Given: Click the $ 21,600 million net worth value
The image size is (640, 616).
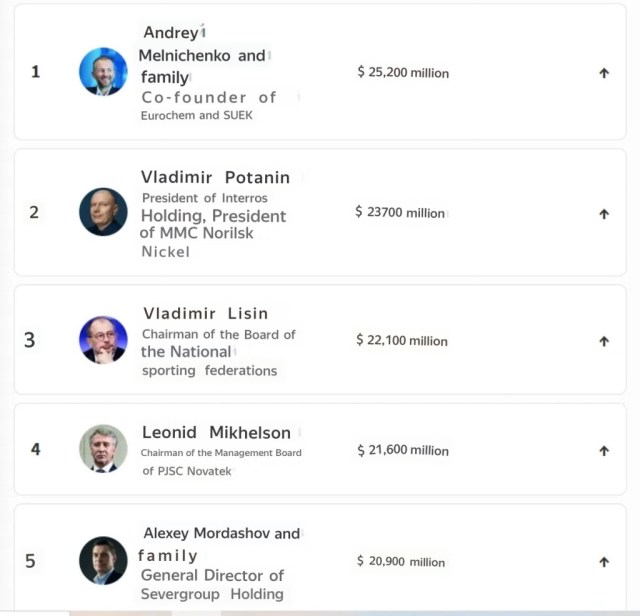Looking at the screenshot, I should [402, 450].
